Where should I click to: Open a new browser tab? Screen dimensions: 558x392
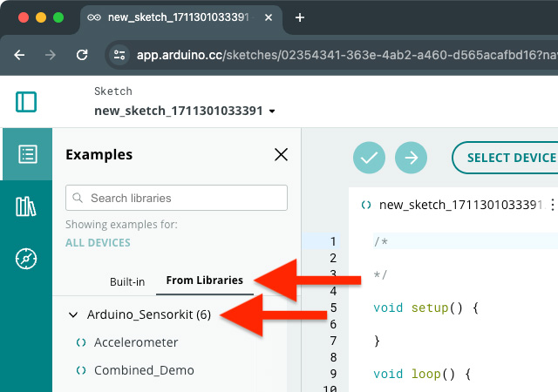pos(300,17)
